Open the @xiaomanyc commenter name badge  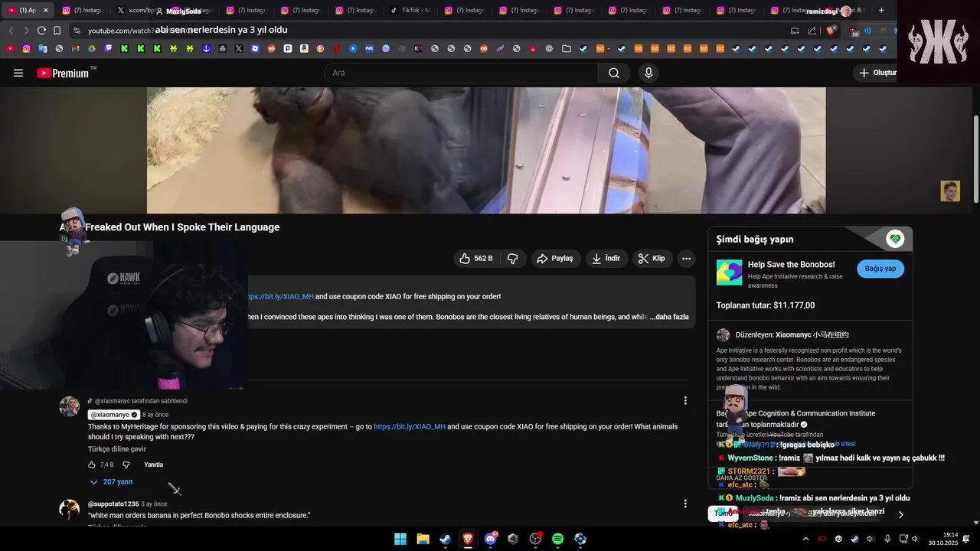(x=114, y=415)
